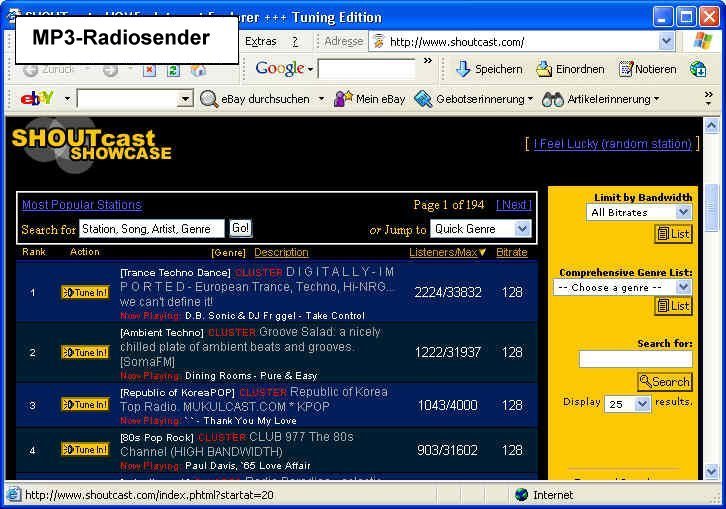Image resolution: width=726 pixels, height=509 pixels.
Task: Click the Google toolbar logo
Action: [x=279, y=69]
